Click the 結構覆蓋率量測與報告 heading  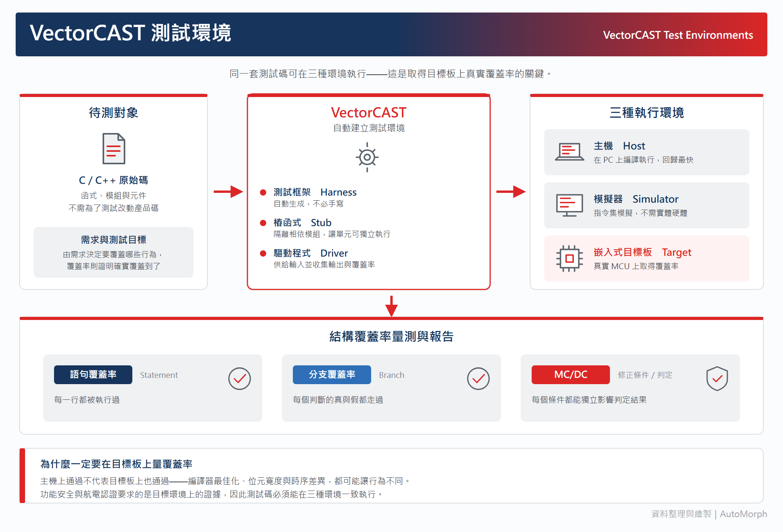(x=391, y=336)
